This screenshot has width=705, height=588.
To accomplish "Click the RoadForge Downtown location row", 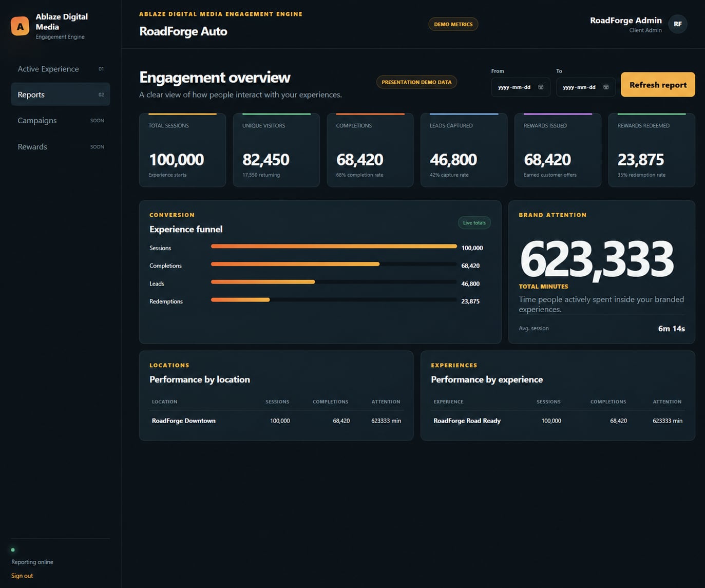I will pos(276,421).
